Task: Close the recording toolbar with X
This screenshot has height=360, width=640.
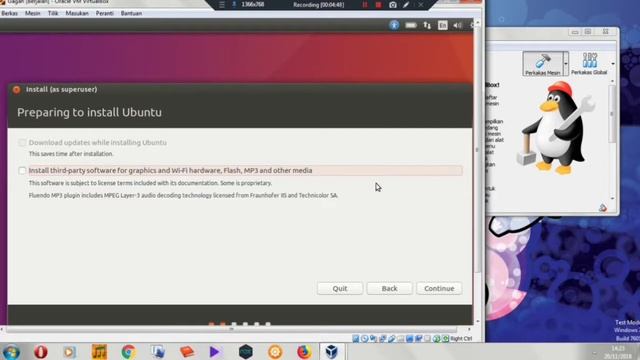Action: (x=420, y=5)
